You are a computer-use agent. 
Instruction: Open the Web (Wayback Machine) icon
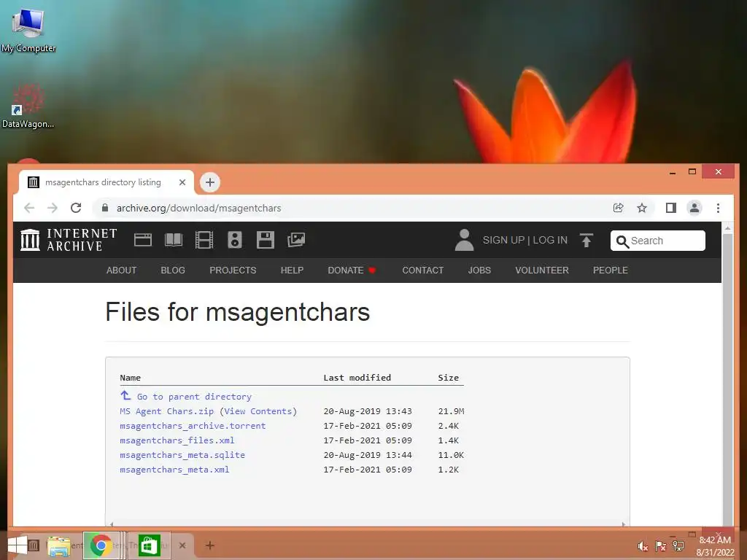point(143,239)
